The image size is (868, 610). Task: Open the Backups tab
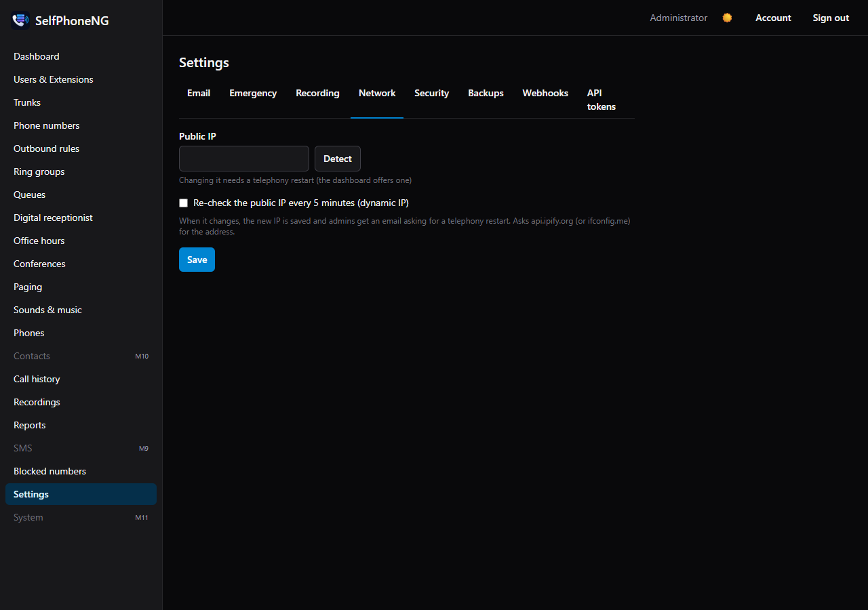(486, 93)
